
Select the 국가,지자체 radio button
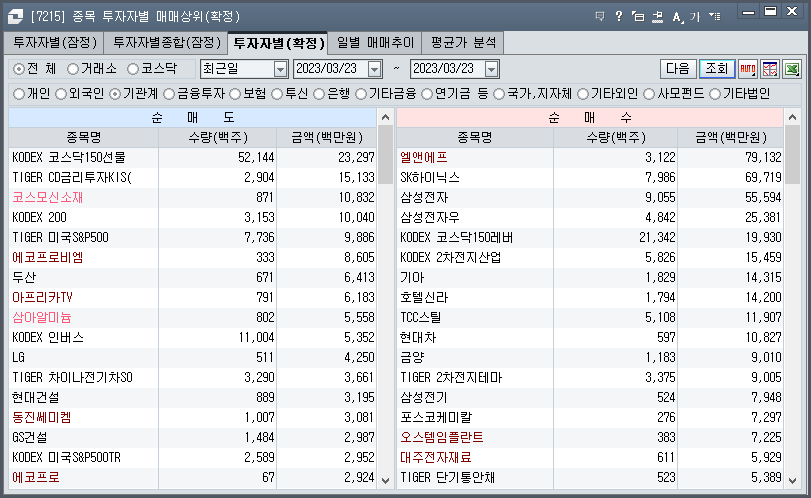pyautogui.click(x=499, y=94)
